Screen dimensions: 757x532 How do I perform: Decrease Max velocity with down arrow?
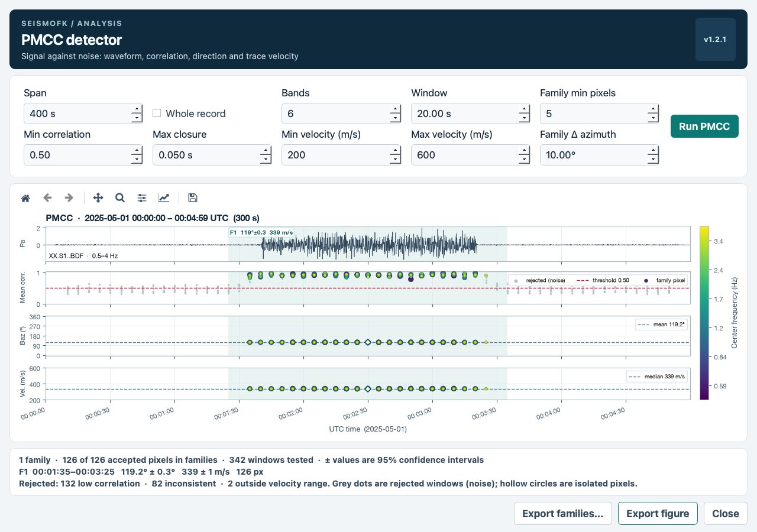coord(523,160)
